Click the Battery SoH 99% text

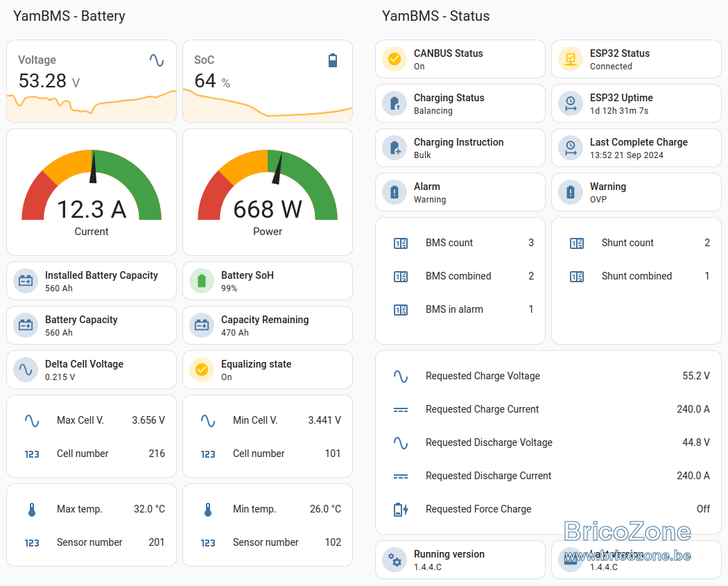[229, 288]
